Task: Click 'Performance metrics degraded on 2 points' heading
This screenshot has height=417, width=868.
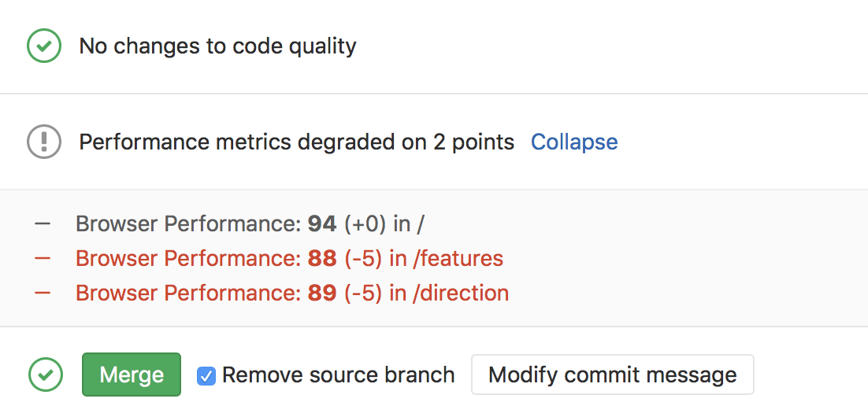Action: (297, 142)
